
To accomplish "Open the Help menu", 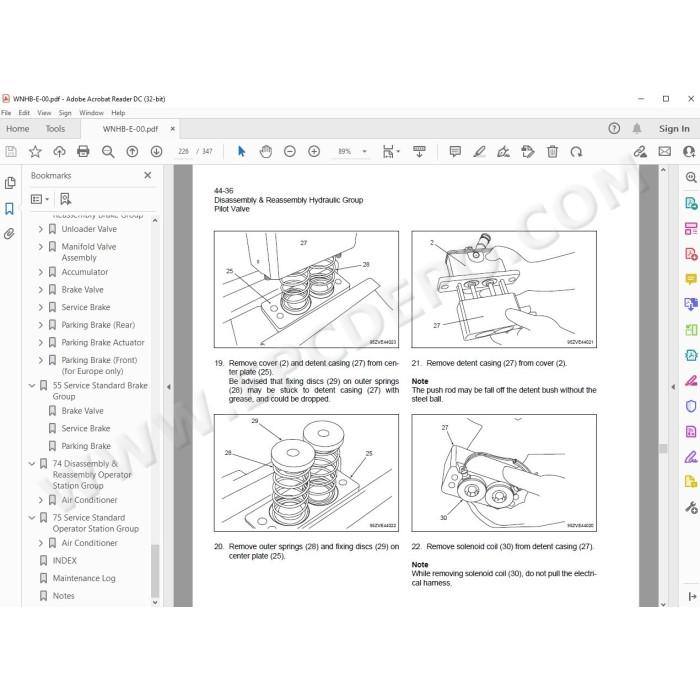I will tap(118, 113).
